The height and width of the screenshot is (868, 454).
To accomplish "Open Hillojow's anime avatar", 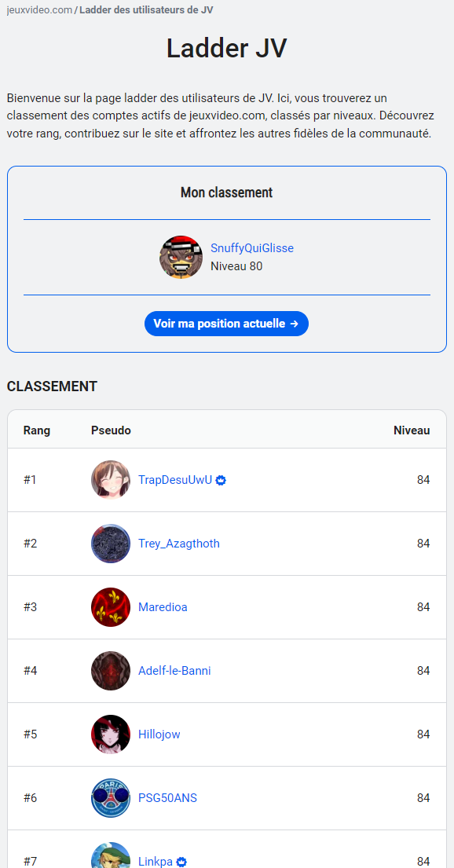I will tap(111, 734).
